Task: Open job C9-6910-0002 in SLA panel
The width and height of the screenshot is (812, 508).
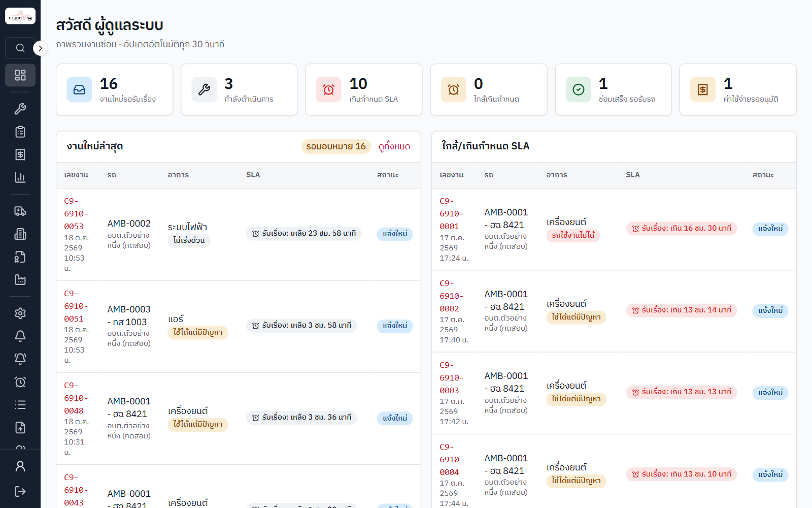Action: [x=452, y=296]
